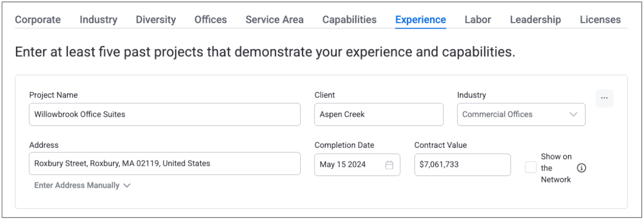Open the Industry dropdown showing Commercial Offices
Viewport: 644px width, 220px height.
point(521,115)
